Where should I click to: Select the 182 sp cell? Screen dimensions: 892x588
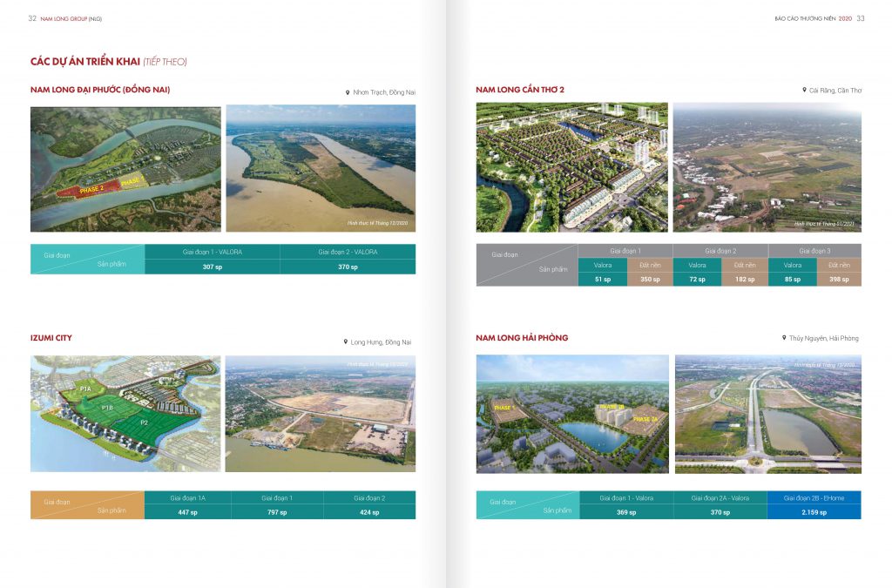745,280
